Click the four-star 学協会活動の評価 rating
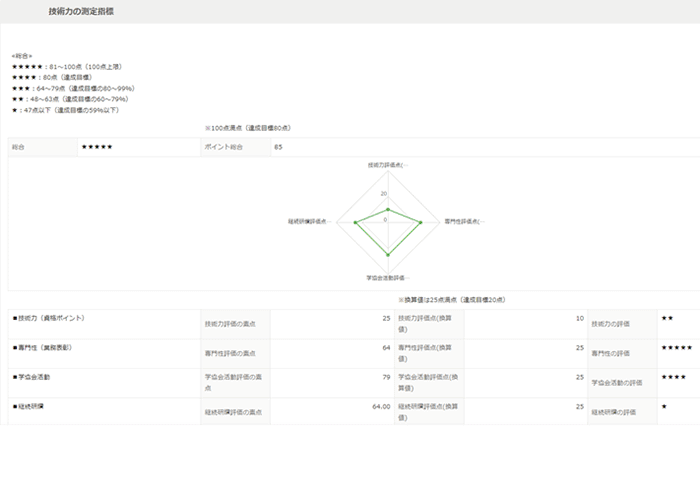The width and height of the screenshot is (700, 478). [673, 377]
